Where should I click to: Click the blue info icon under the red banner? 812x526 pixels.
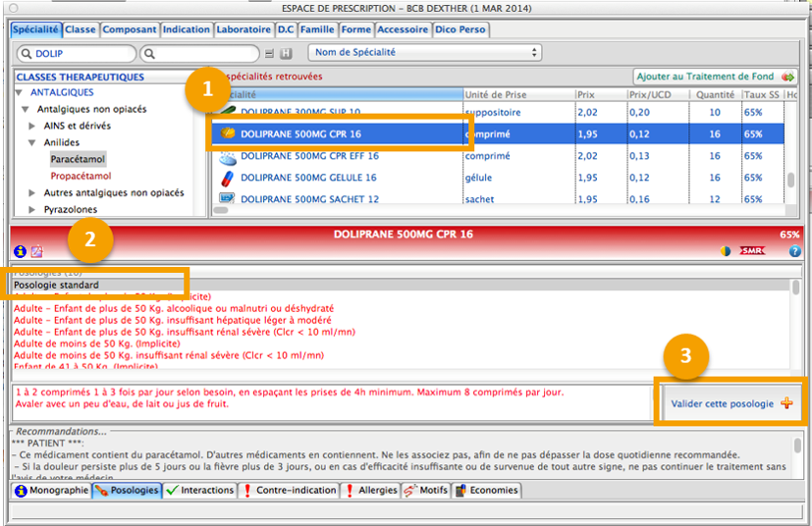pos(21,251)
